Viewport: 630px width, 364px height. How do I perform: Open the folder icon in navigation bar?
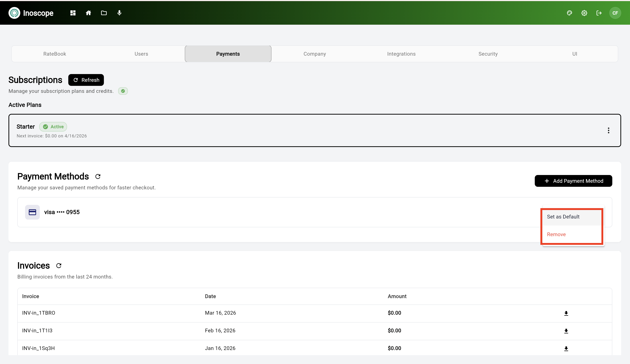pos(104,13)
